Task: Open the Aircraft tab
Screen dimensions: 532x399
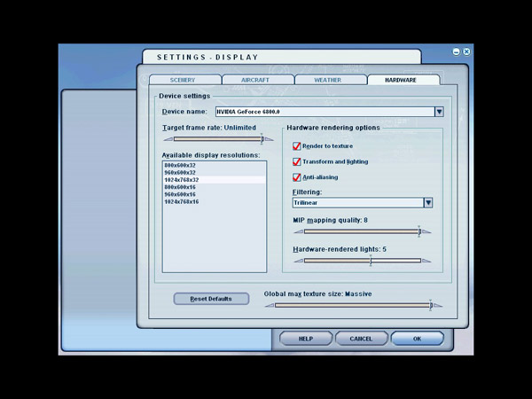Action: [255, 81]
